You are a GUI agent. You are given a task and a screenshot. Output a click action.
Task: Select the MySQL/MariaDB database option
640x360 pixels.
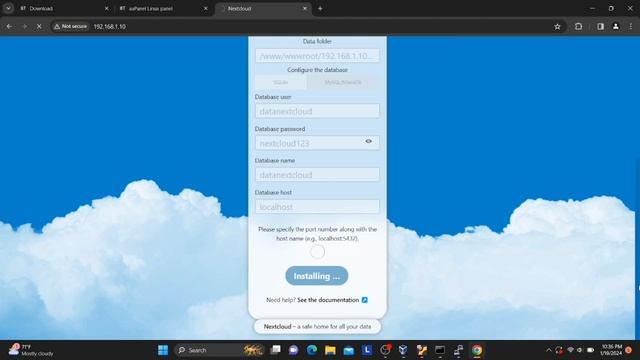pos(343,82)
